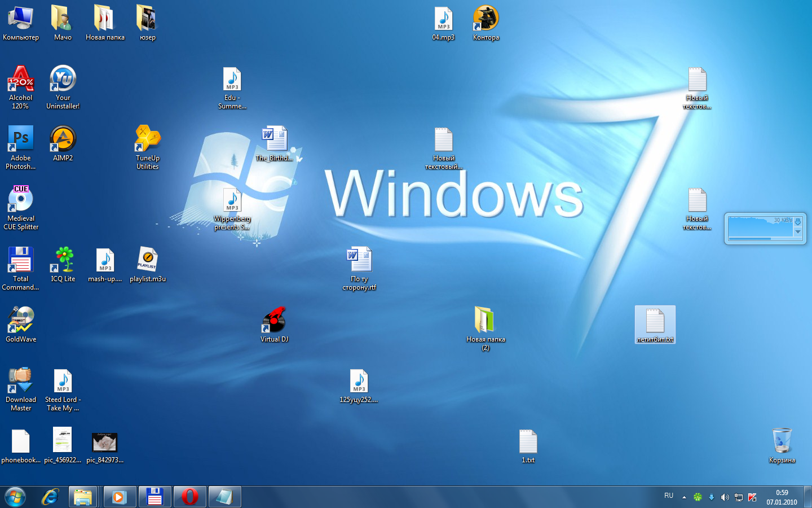Click the Total Commander desktop shortcut

tap(21, 268)
